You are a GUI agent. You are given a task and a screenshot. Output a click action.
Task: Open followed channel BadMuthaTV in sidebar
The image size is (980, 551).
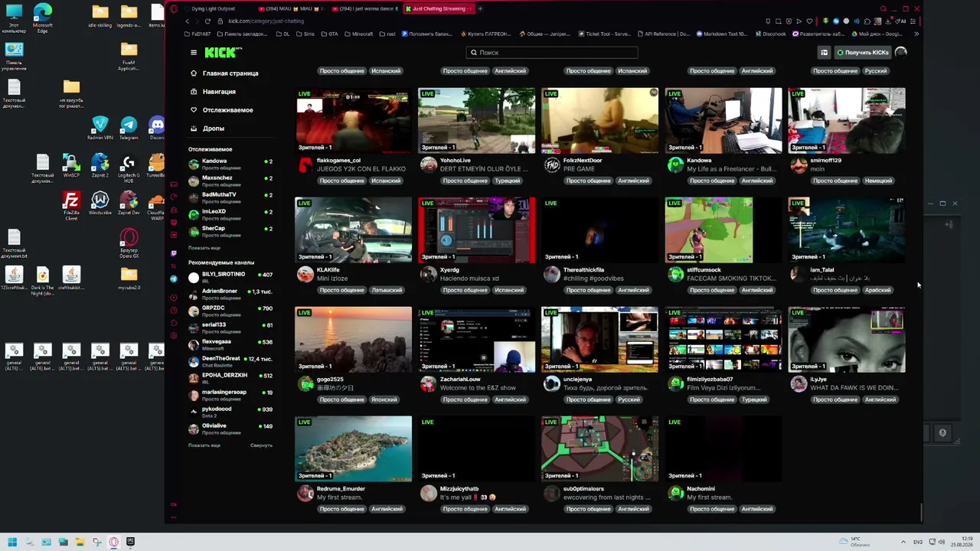(230, 197)
